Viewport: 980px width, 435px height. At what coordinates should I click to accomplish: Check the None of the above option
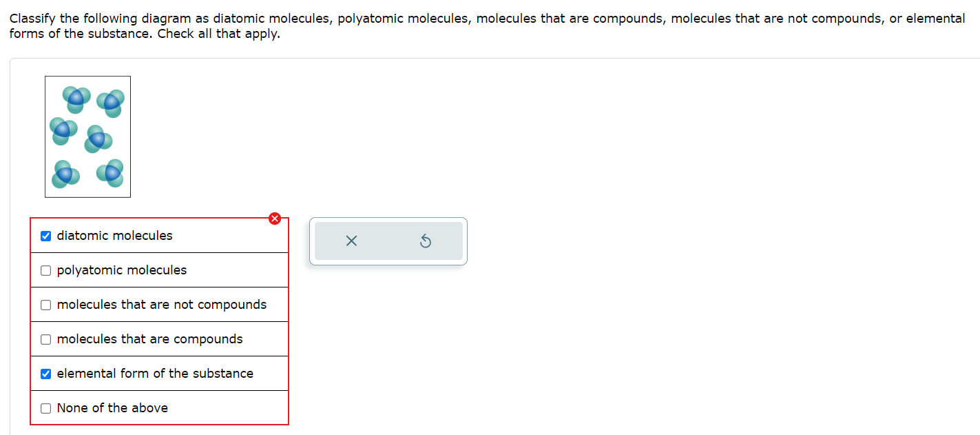(45, 408)
